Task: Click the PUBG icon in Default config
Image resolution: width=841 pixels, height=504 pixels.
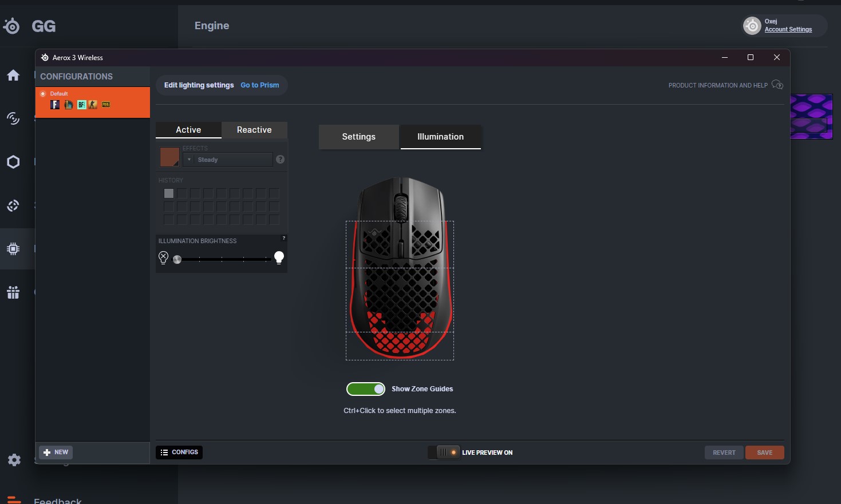Action: (106, 105)
